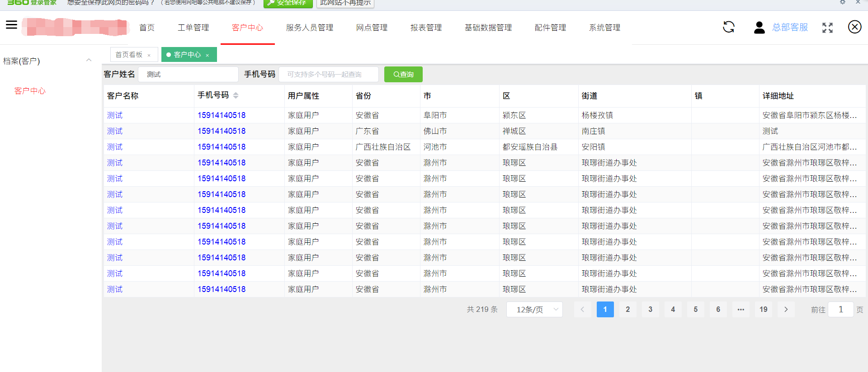
Task: Click the green 查询 search button
Action: [403, 74]
